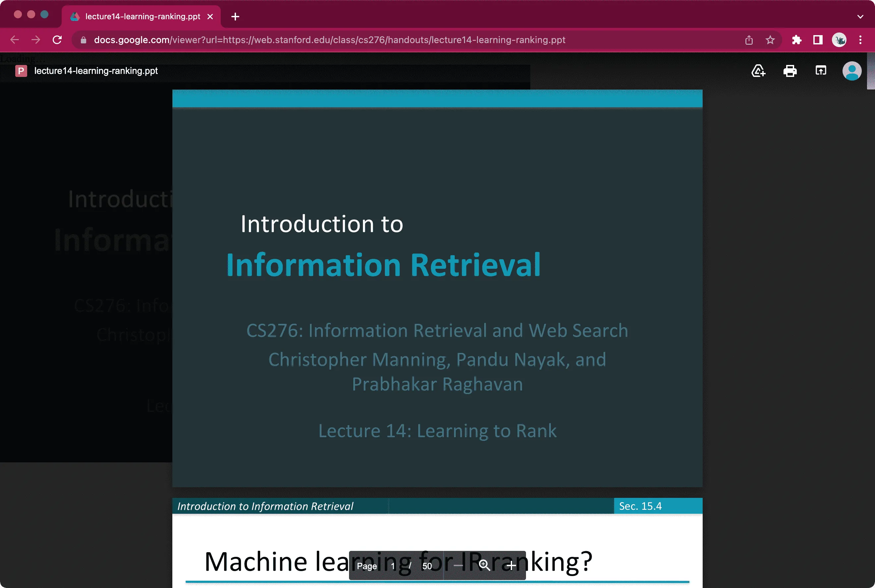Click the share icon in the address bar
This screenshot has width=875, height=588.
click(x=749, y=40)
